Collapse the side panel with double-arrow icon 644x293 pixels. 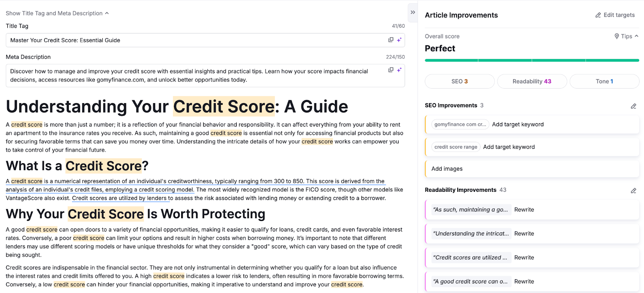pos(413,12)
